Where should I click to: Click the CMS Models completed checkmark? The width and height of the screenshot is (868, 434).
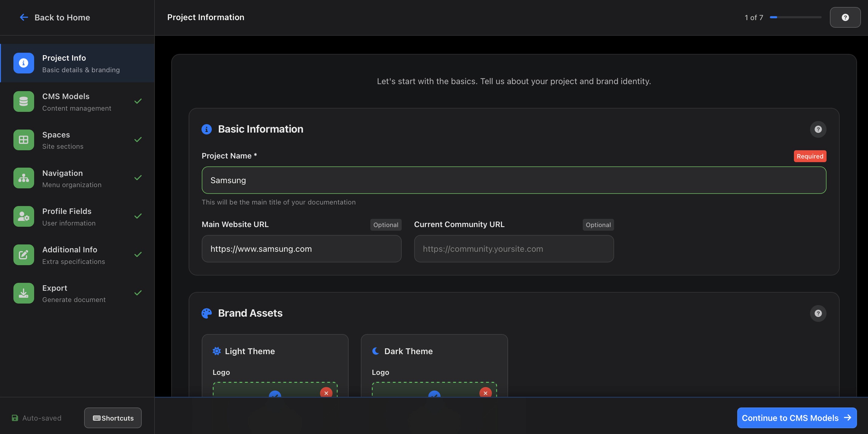138,101
